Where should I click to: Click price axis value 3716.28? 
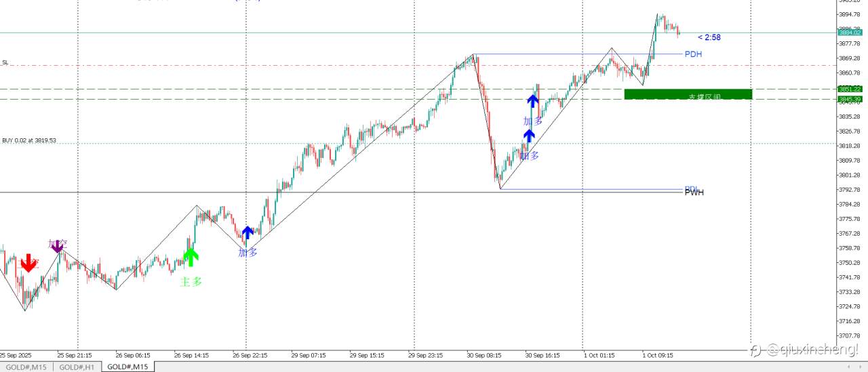[x=850, y=321]
